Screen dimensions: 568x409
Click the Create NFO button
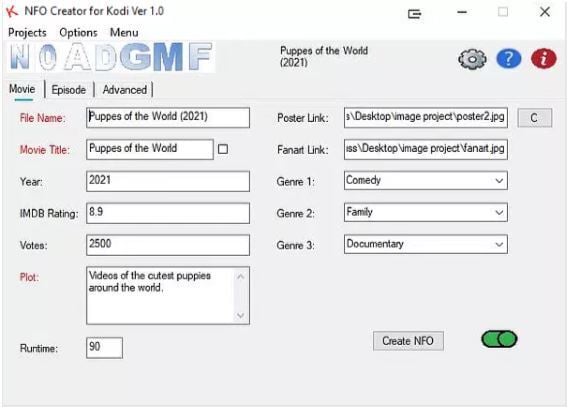408,341
